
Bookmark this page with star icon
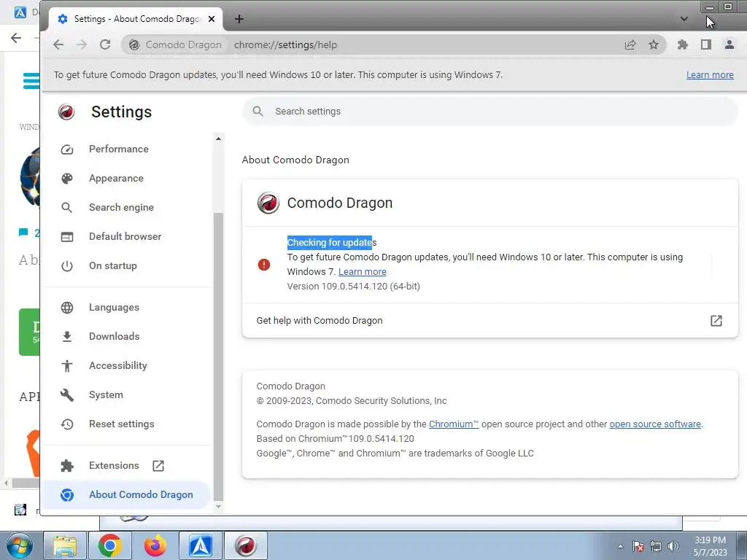tap(654, 44)
